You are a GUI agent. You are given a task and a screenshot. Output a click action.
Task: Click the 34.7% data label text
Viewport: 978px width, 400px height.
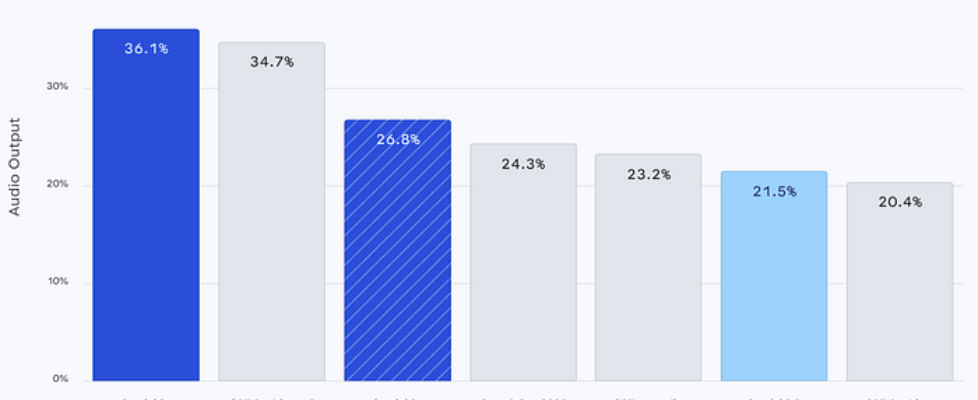pyautogui.click(x=272, y=62)
